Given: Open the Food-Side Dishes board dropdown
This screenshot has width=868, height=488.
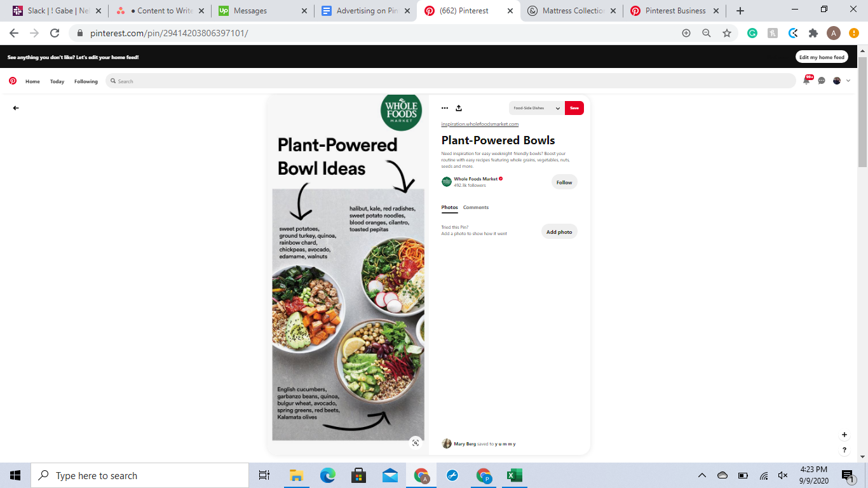Looking at the screenshot, I should coord(537,108).
